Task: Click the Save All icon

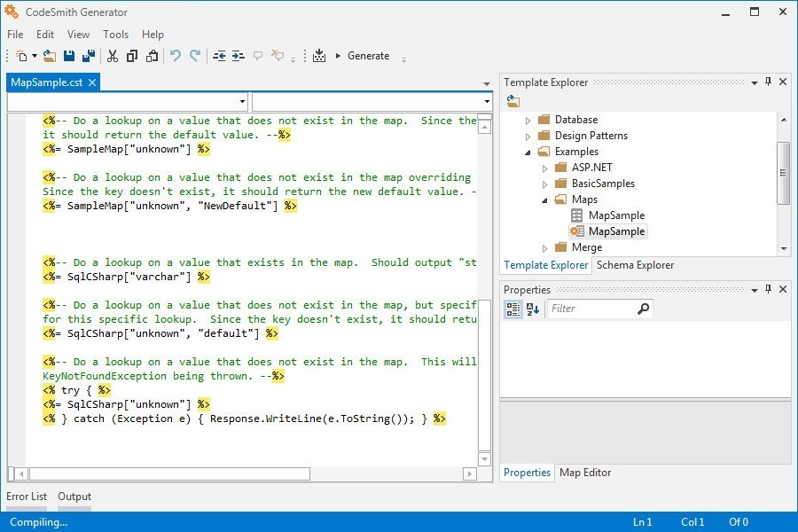Action: (x=89, y=56)
